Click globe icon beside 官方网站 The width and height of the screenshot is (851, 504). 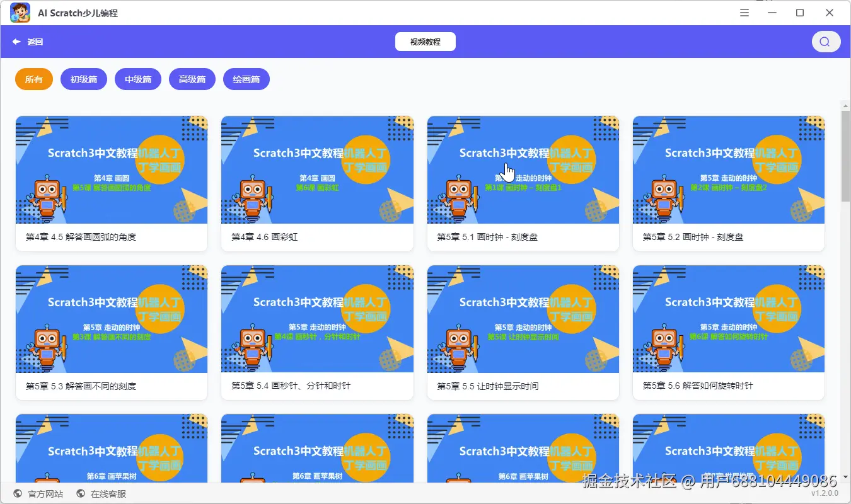[x=18, y=494]
